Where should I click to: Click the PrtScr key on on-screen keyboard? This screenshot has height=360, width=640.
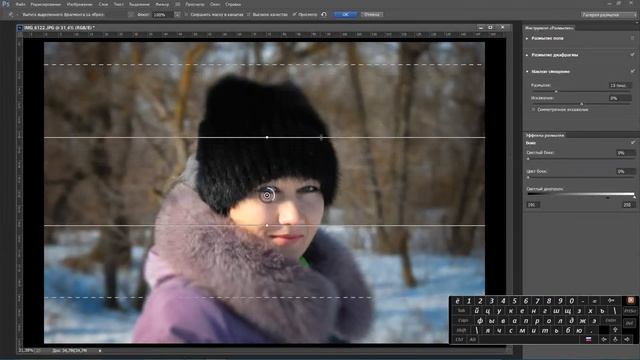[630, 311]
